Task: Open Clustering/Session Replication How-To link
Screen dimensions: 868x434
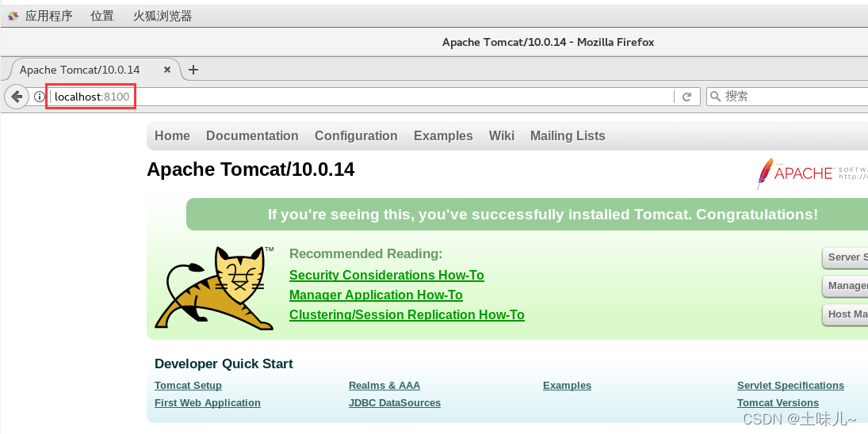Action: pos(407,314)
